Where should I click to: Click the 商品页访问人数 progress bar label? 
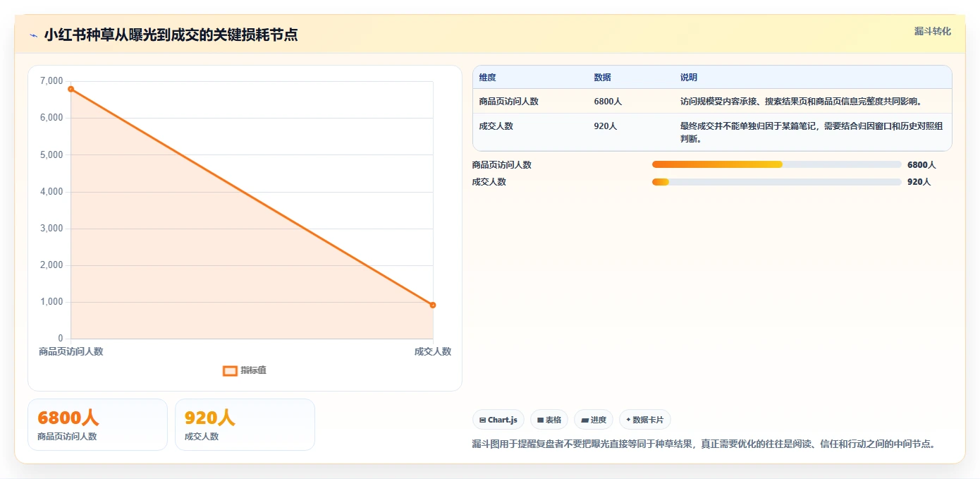pyautogui.click(x=502, y=165)
